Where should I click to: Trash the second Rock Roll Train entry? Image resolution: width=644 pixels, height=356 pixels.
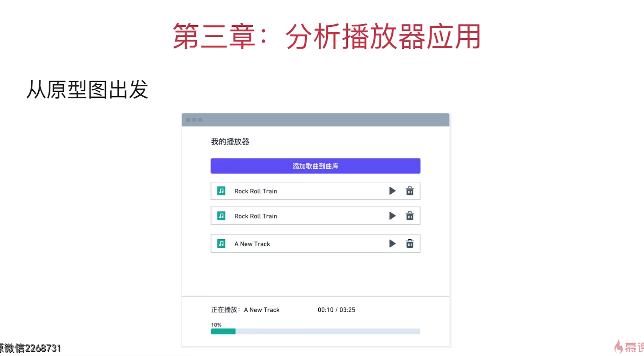[410, 216]
